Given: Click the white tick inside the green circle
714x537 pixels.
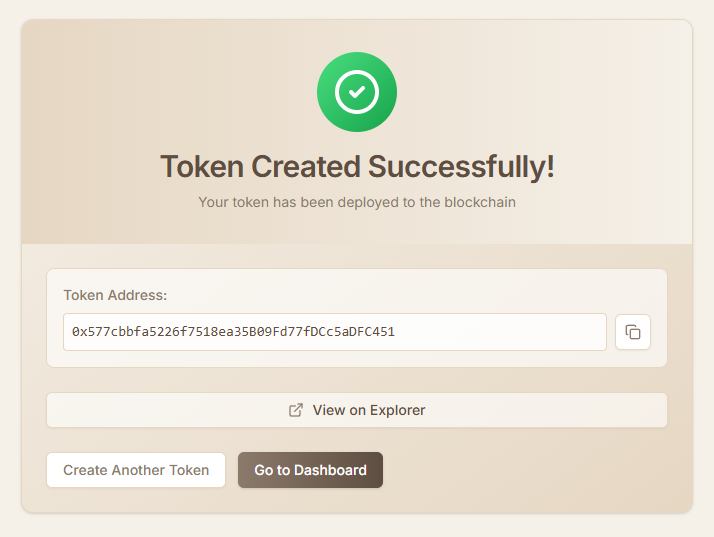Looking at the screenshot, I should [x=357, y=92].
